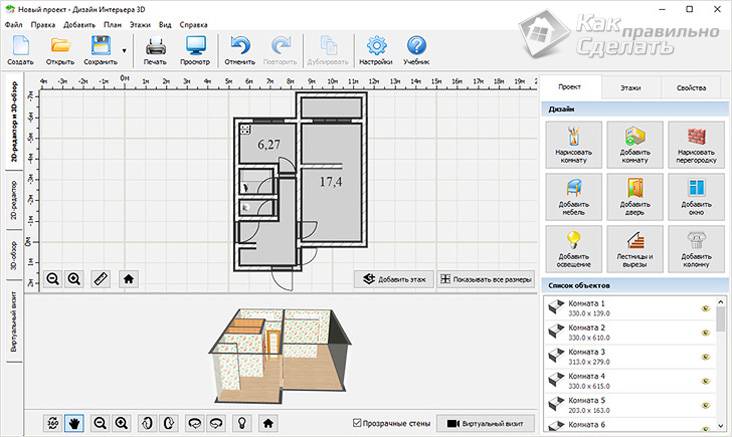
Task: Click the Добавить этаж button
Action: click(x=394, y=279)
